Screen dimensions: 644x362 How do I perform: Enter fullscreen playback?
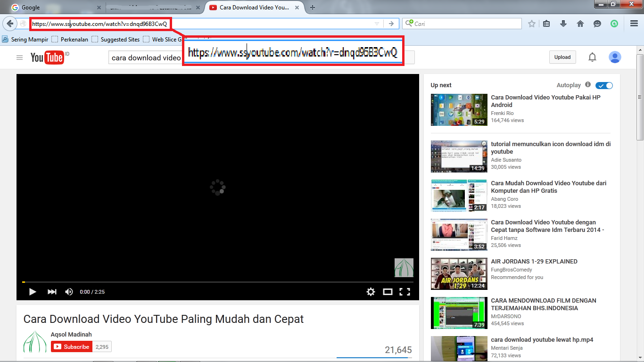[x=405, y=291]
